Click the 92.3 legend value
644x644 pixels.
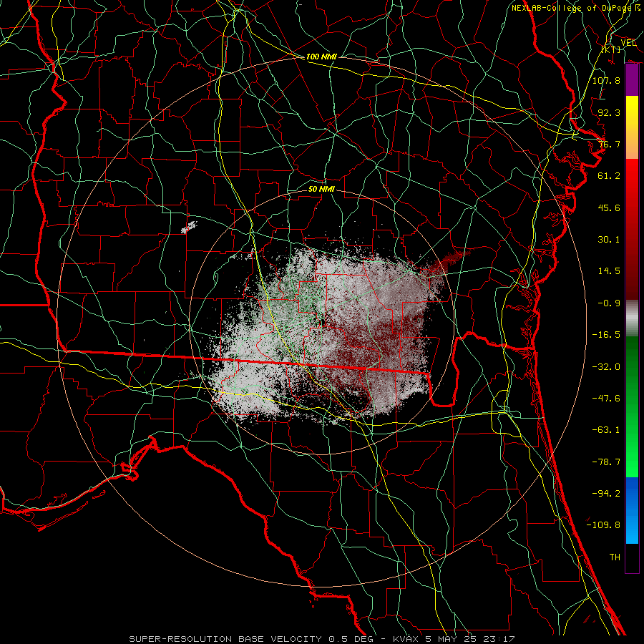(x=609, y=112)
